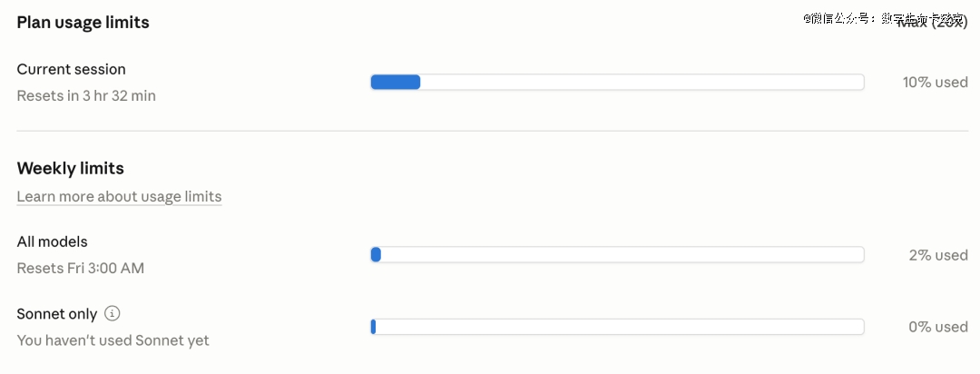Click the info icon beside Sonnet only
This screenshot has height=374, width=980.
pyautogui.click(x=112, y=313)
